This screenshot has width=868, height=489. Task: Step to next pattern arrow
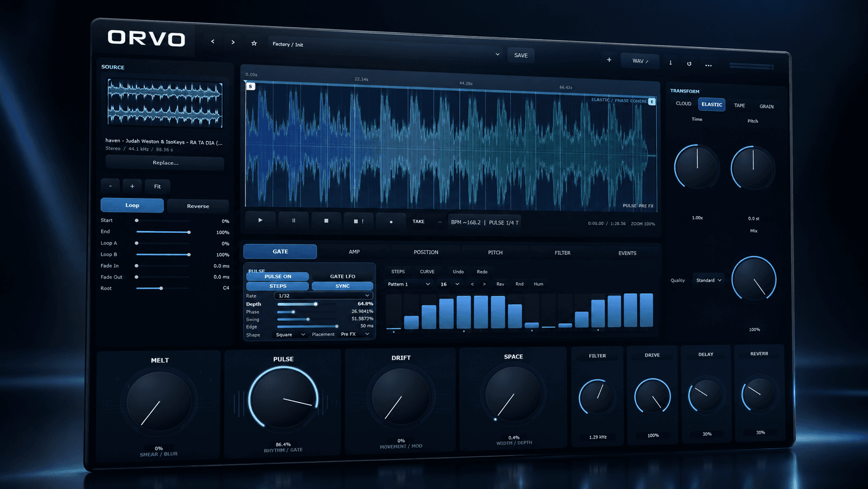point(484,284)
